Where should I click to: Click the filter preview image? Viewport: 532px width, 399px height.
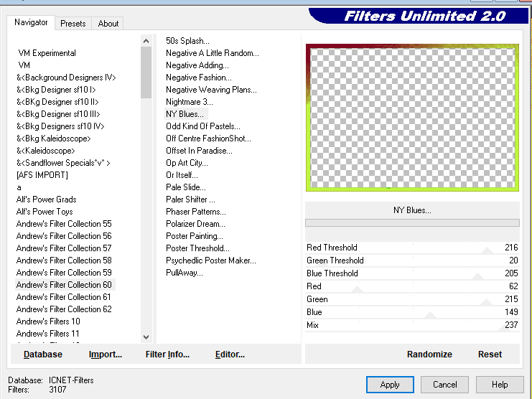click(x=411, y=118)
